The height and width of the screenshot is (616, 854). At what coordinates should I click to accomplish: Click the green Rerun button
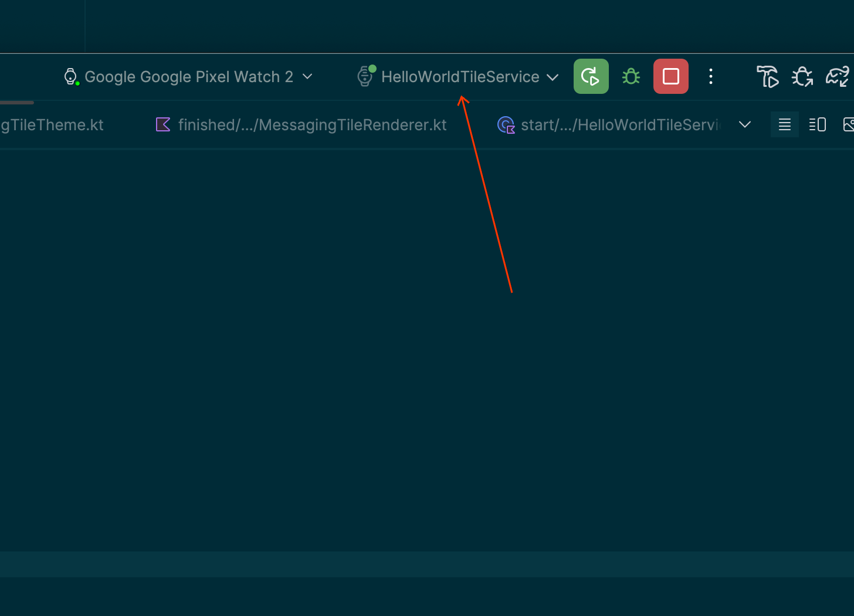[591, 76]
